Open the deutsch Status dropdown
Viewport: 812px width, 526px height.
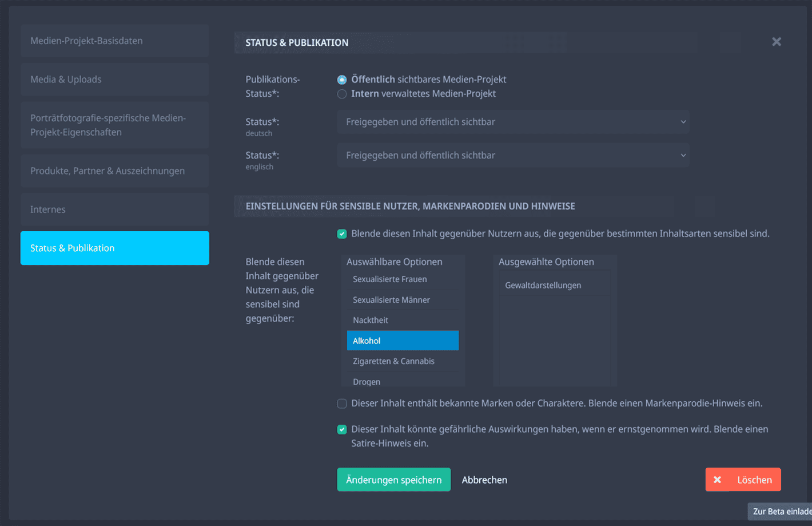pyautogui.click(x=513, y=121)
